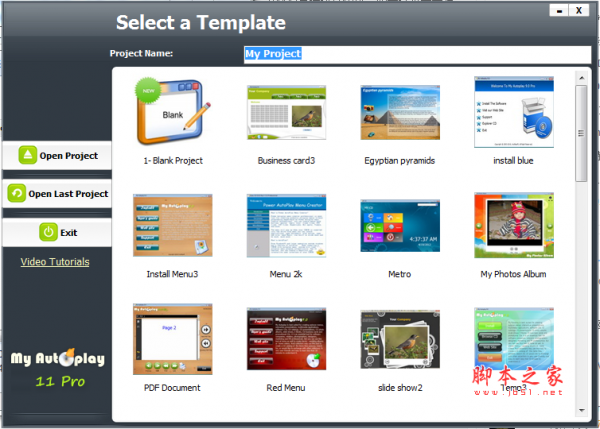The image size is (600, 429).
Task: Select the install blue template thumbnail
Action: 514,112
